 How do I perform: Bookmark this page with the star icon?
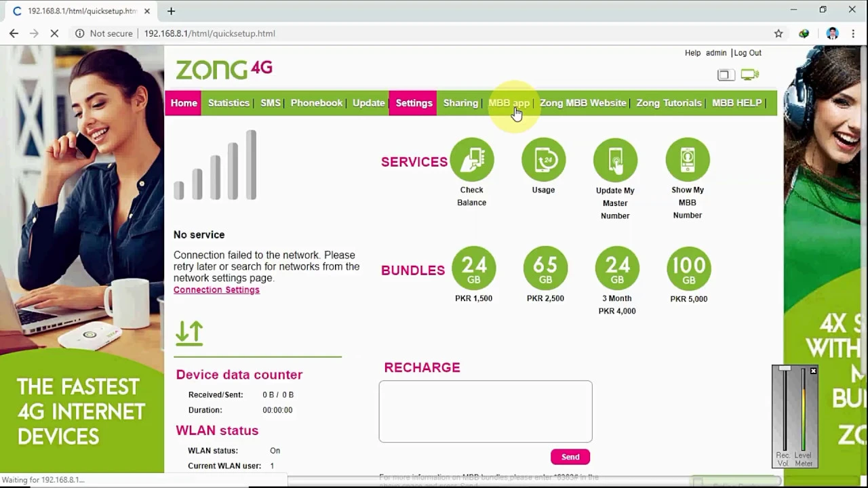click(778, 33)
